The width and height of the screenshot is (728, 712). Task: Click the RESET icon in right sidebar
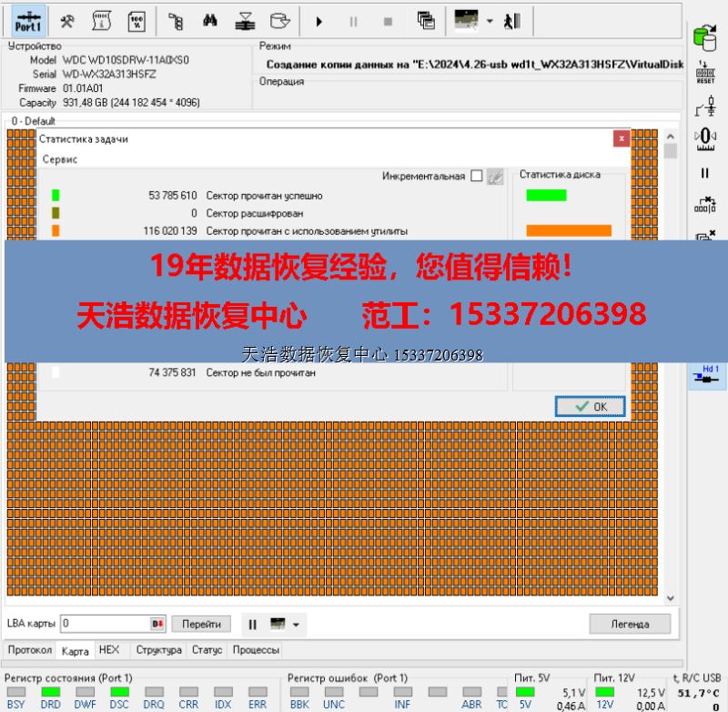click(x=704, y=74)
